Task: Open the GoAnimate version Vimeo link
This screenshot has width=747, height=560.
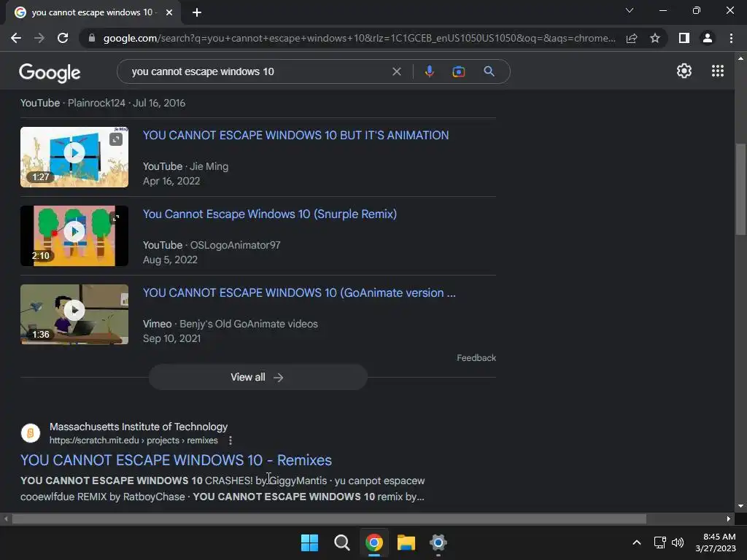Action: pyautogui.click(x=299, y=292)
